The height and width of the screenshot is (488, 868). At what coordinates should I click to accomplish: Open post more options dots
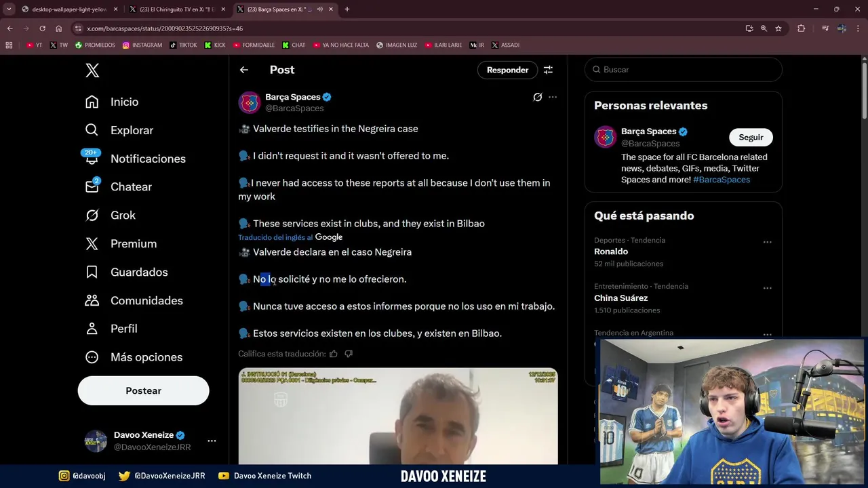[553, 97]
